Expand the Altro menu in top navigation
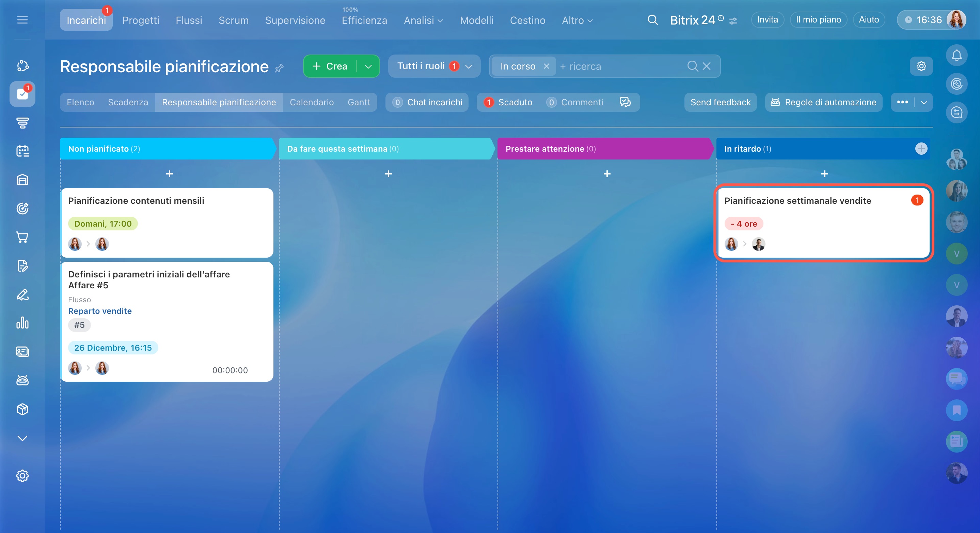The height and width of the screenshot is (533, 980). [577, 20]
